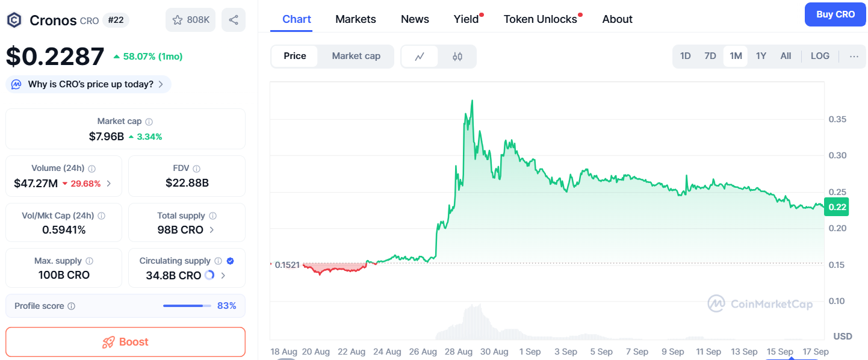Screen dimensions: 868x360
Task: Click circulating supply progress ring icon
Action: point(209,275)
